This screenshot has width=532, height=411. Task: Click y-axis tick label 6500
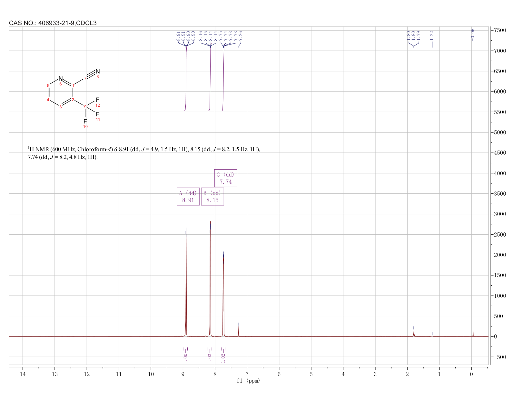(500, 71)
